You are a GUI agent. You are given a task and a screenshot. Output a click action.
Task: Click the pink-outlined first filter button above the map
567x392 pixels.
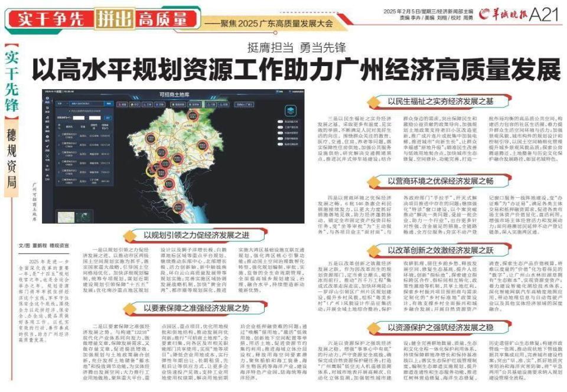pyautogui.click(x=122, y=104)
